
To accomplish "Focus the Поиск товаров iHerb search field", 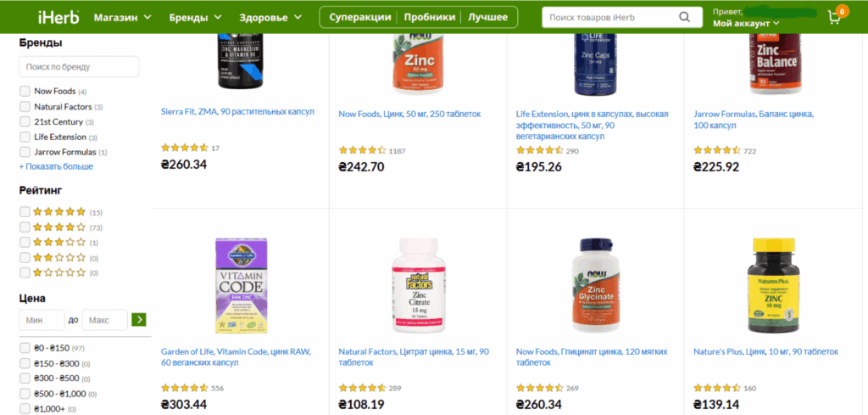I will [x=609, y=17].
